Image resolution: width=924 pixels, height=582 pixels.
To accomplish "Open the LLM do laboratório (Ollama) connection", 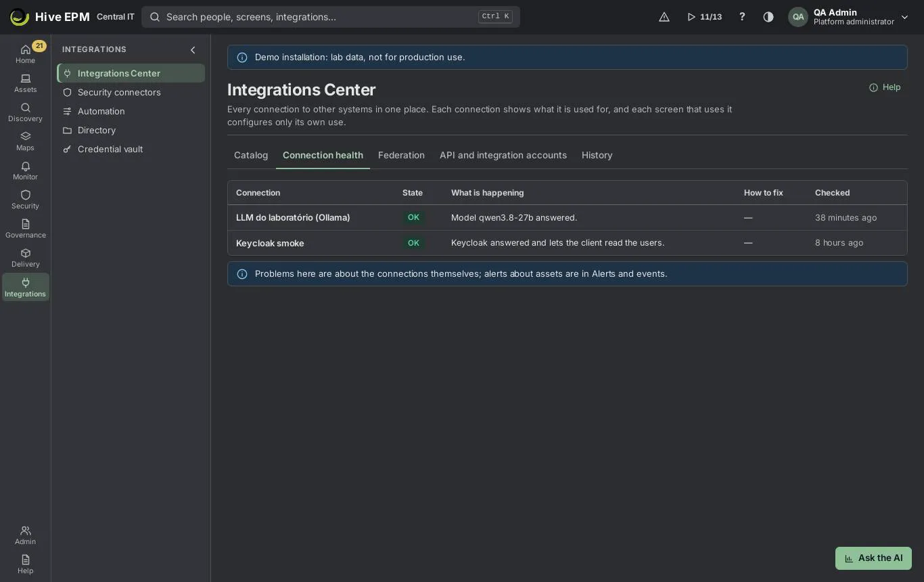I will 293,217.
